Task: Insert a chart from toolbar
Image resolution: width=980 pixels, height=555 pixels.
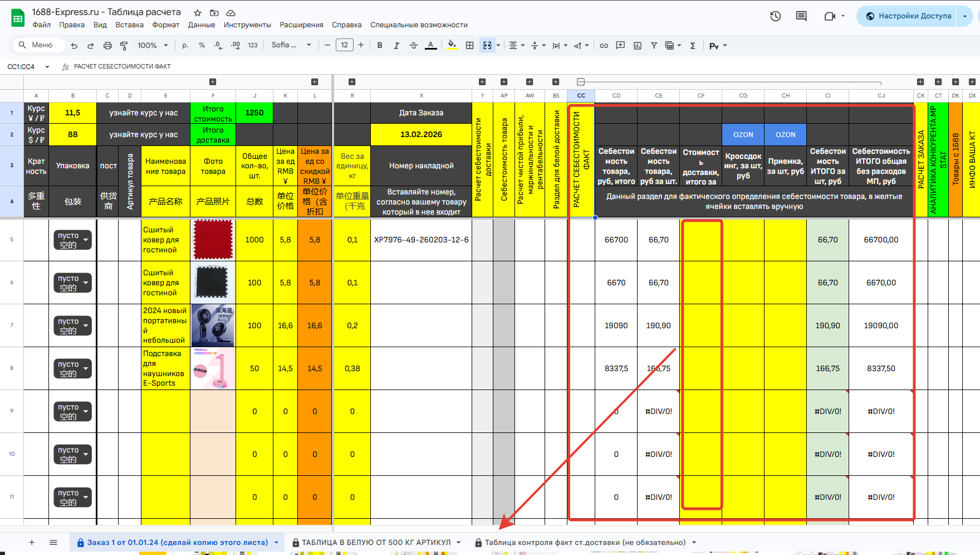Action: [x=638, y=46]
